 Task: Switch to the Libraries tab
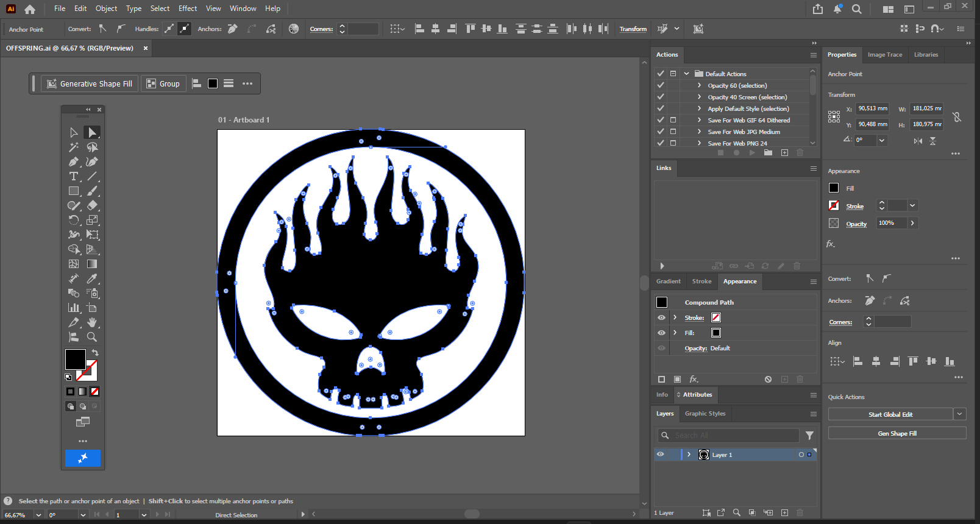[x=926, y=55]
